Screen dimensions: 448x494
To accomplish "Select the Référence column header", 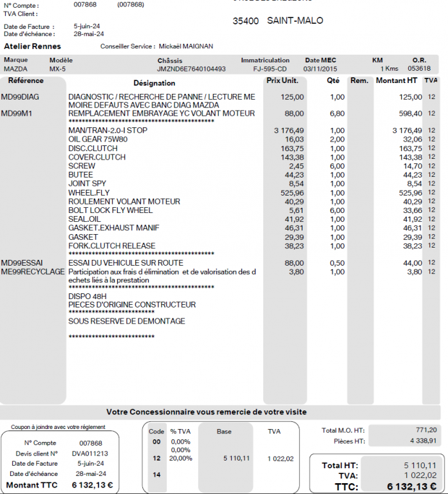I will [x=26, y=80].
